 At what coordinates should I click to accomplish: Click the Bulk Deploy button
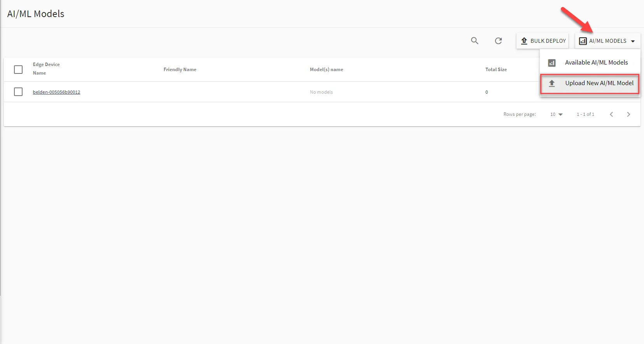(x=543, y=41)
